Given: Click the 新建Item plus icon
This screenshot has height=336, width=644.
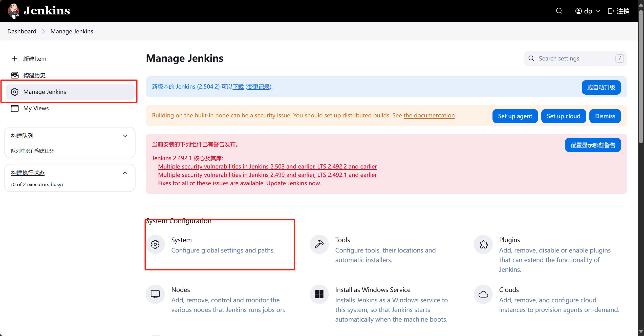Looking at the screenshot, I should click(x=15, y=59).
